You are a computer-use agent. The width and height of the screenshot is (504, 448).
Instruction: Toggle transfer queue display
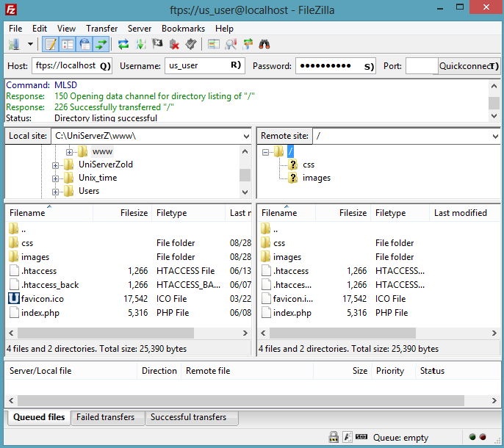click(x=101, y=44)
